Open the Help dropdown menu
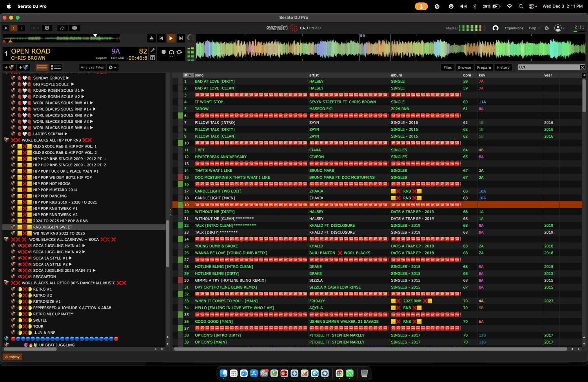Viewport: 588px width, 382px height. (534, 28)
